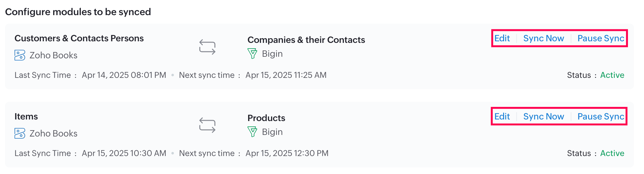Sync Now for Customers & Contacts Persons

[543, 38]
